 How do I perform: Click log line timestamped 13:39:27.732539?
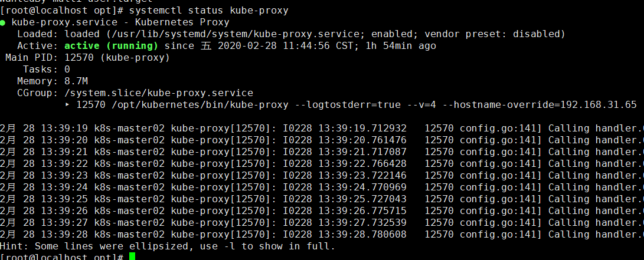point(322,223)
